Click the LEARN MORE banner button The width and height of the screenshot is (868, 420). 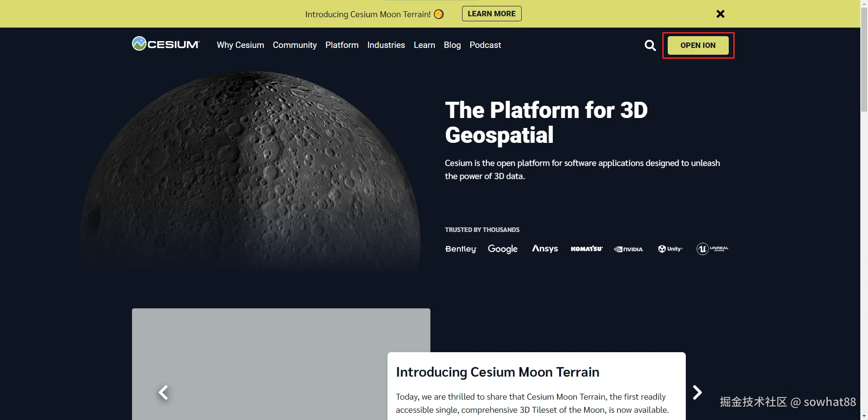click(x=492, y=14)
